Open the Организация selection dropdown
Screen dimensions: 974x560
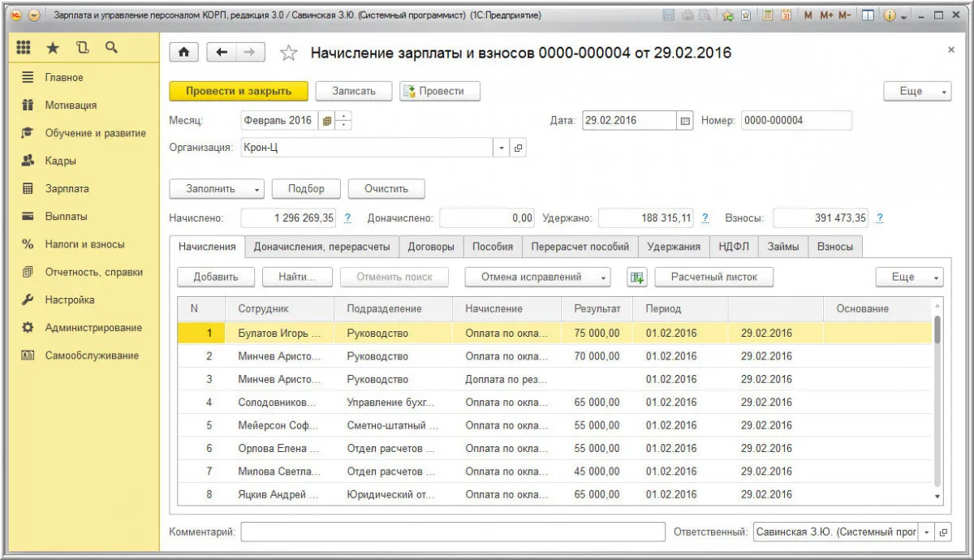[x=501, y=147]
